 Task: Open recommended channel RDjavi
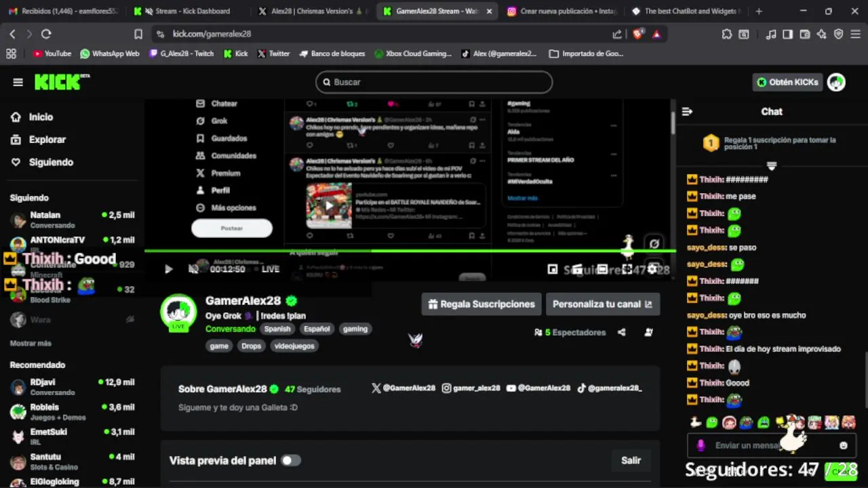tap(72, 386)
